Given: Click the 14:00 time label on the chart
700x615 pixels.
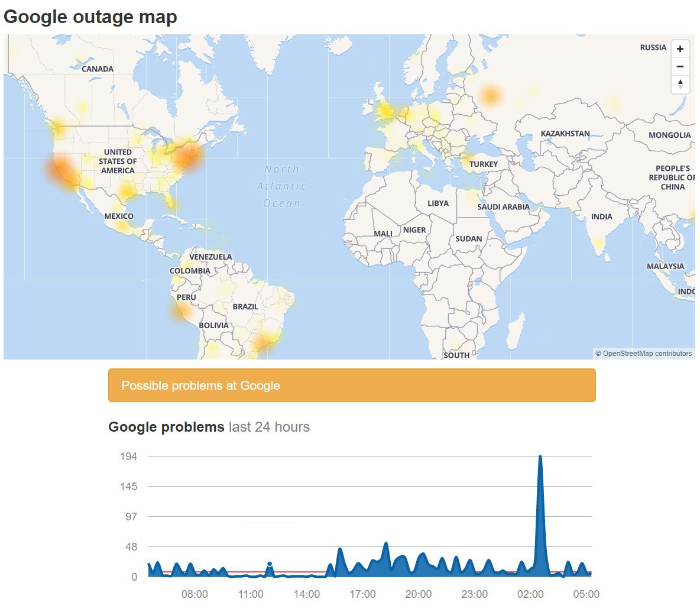Looking at the screenshot, I should (307, 594).
